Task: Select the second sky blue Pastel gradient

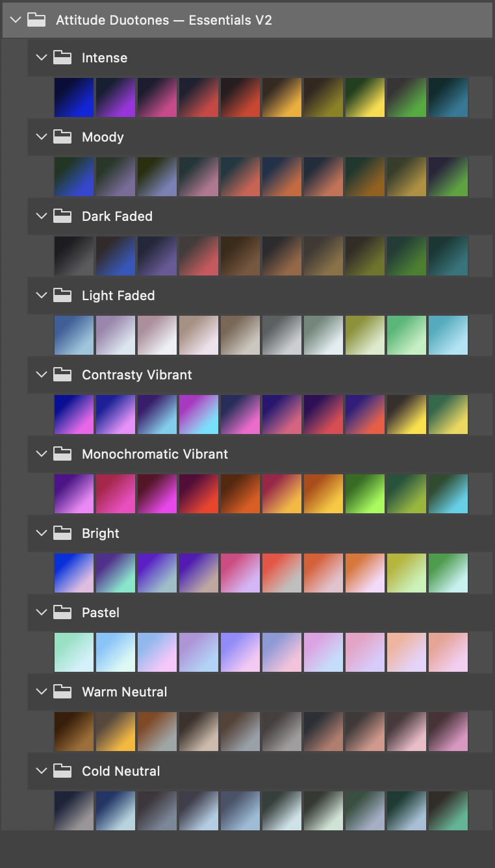Action: pyautogui.click(x=115, y=652)
